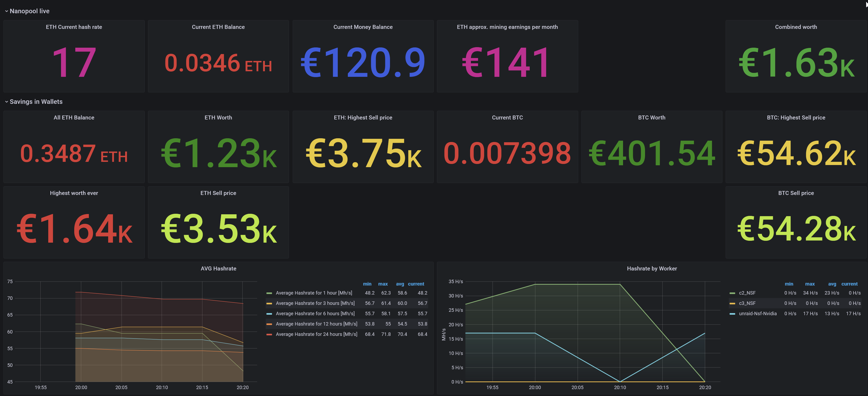Open Combined worth panel title menu
Viewport: 868px width, 396px height.
796,27
